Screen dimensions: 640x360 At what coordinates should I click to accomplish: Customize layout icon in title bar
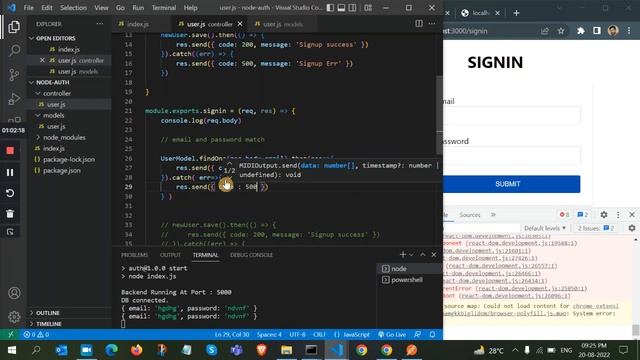[x=368, y=8]
